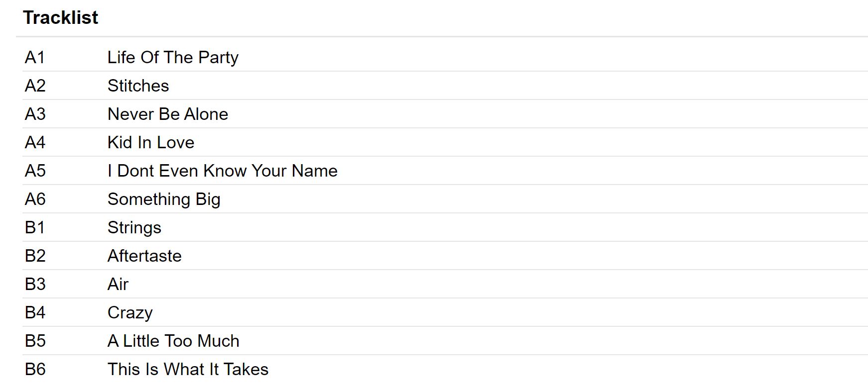
Task: Click track position A1
Action: pos(35,58)
